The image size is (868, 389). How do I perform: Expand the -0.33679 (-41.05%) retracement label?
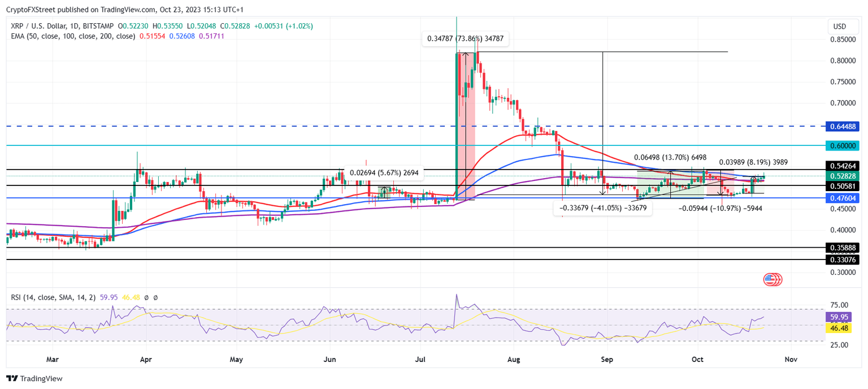[x=602, y=208]
